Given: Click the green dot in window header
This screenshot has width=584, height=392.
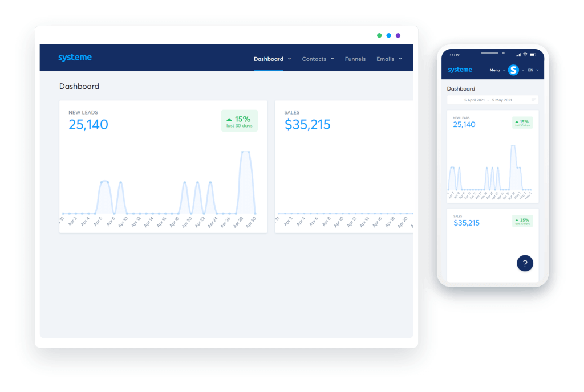Looking at the screenshot, I should [x=379, y=35].
